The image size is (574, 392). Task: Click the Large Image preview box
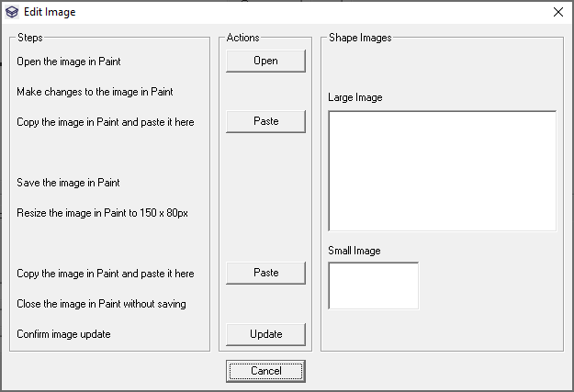[x=442, y=171]
